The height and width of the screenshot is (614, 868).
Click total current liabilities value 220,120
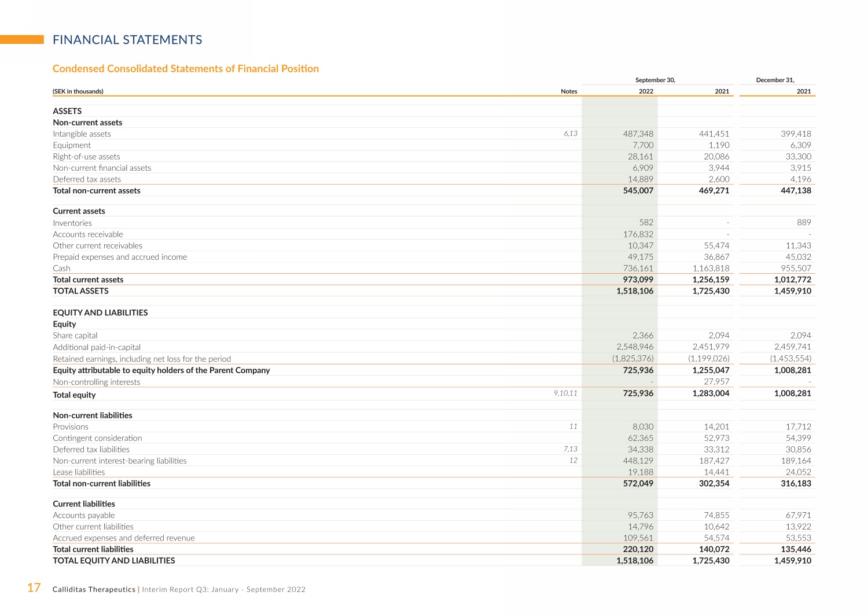point(638,549)
